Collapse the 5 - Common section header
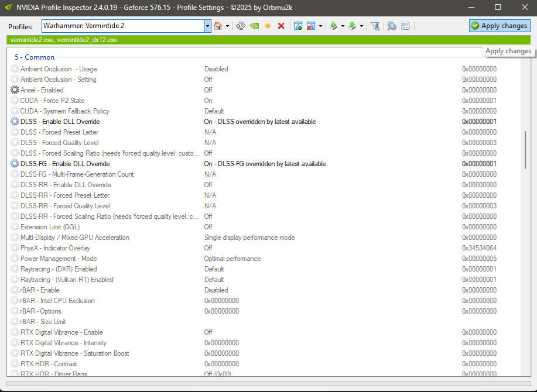 (35, 57)
